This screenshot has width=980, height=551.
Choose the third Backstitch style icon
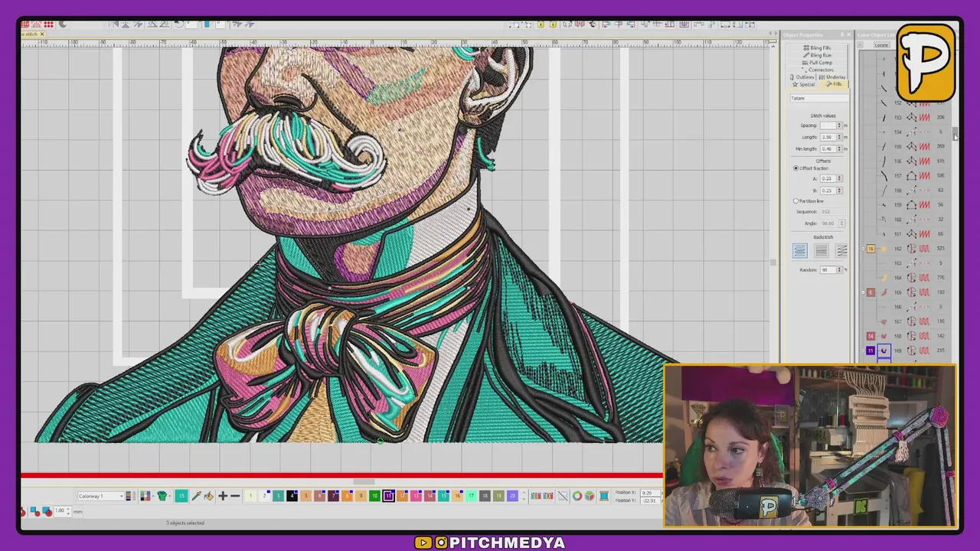[841, 250]
